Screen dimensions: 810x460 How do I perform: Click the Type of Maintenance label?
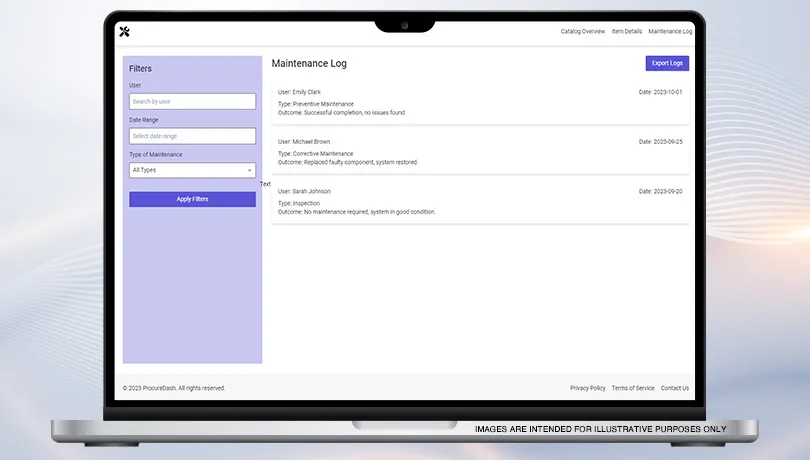pyautogui.click(x=155, y=155)
